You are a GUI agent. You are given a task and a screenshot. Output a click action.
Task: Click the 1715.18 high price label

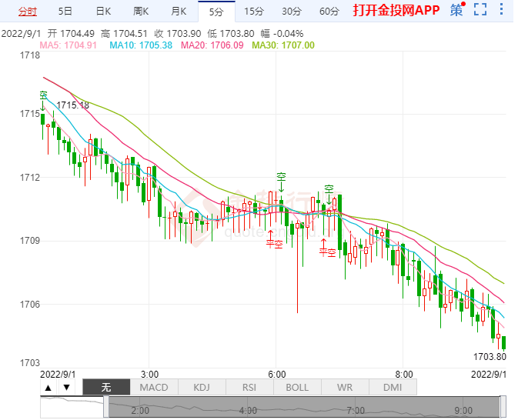click(72, 105)
